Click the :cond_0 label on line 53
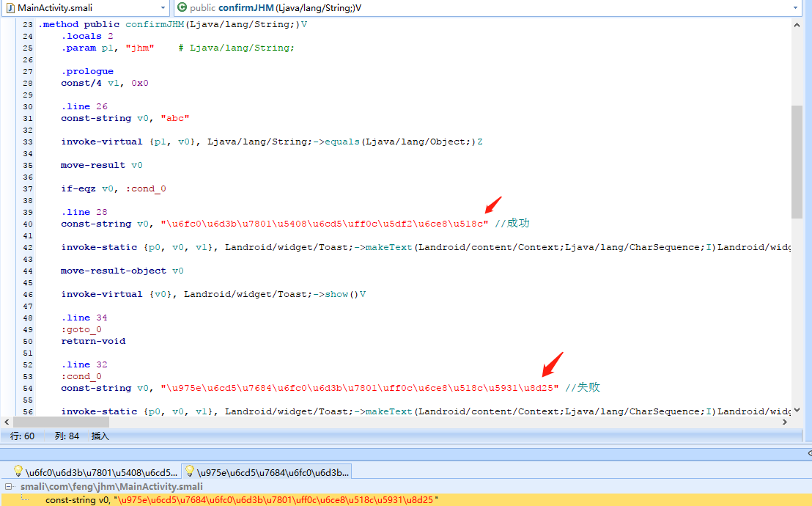Image resolution: width=812 pixels, height=506 pixels. tap(81, 376)
